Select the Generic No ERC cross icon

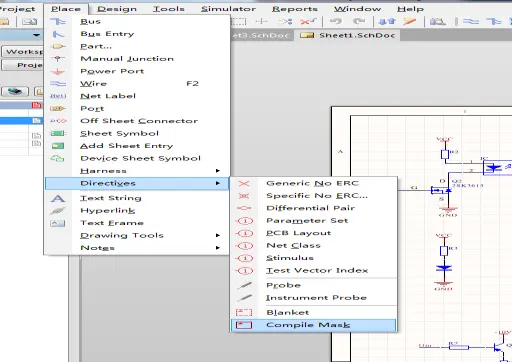[x=244, y=183]
